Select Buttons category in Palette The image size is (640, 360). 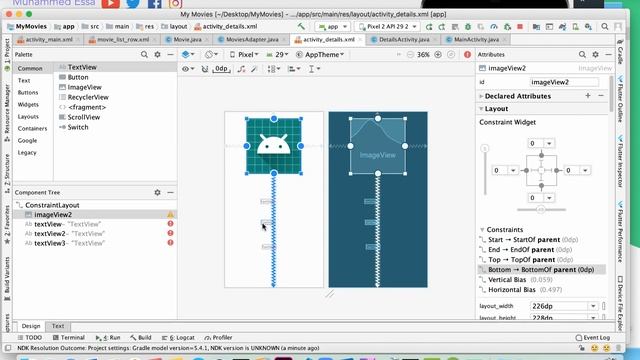(28, 93)
